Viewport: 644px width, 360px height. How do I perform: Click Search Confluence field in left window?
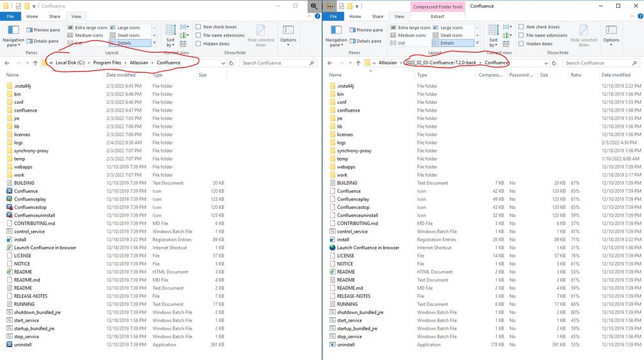[278, 63]
